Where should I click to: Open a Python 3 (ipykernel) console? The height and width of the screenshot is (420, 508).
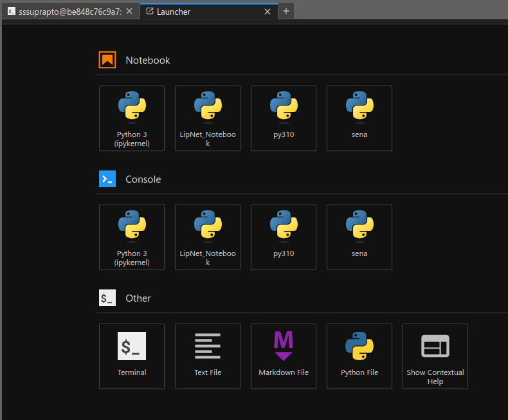[x=132, y=237]
